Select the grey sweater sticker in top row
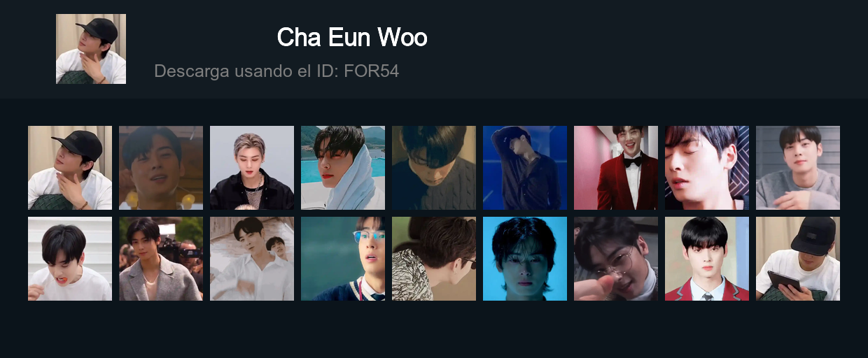This screenshot has height=358, width=868. pyautogui.click(x=798, y=168)
